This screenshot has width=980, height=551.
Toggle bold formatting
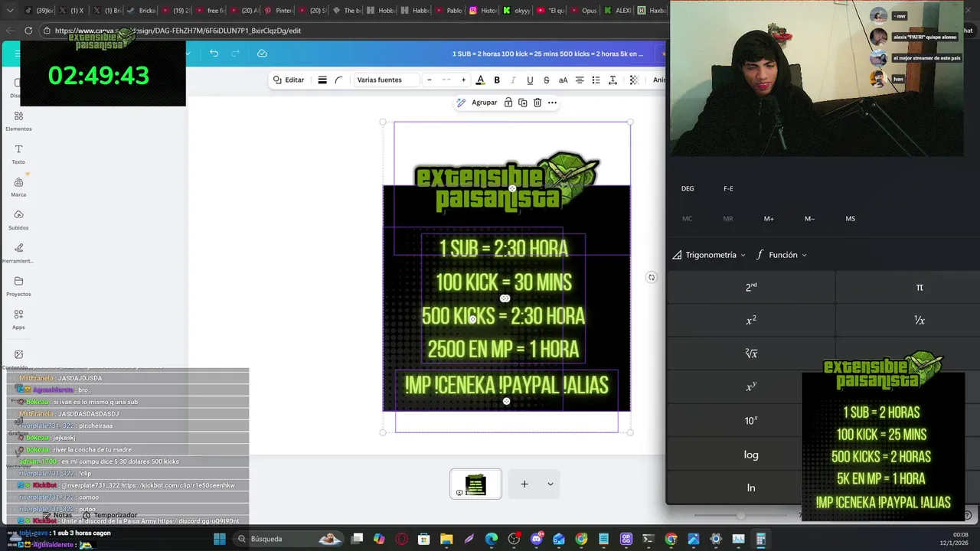click(x=497, y=80)
